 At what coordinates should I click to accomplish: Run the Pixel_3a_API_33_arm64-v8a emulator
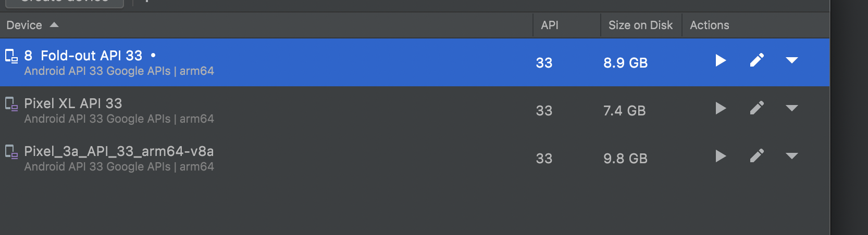click(721, 156)
